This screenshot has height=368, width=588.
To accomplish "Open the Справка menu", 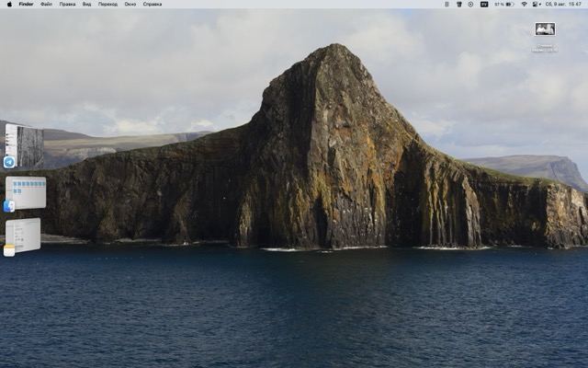I will [x=153, y=4].
